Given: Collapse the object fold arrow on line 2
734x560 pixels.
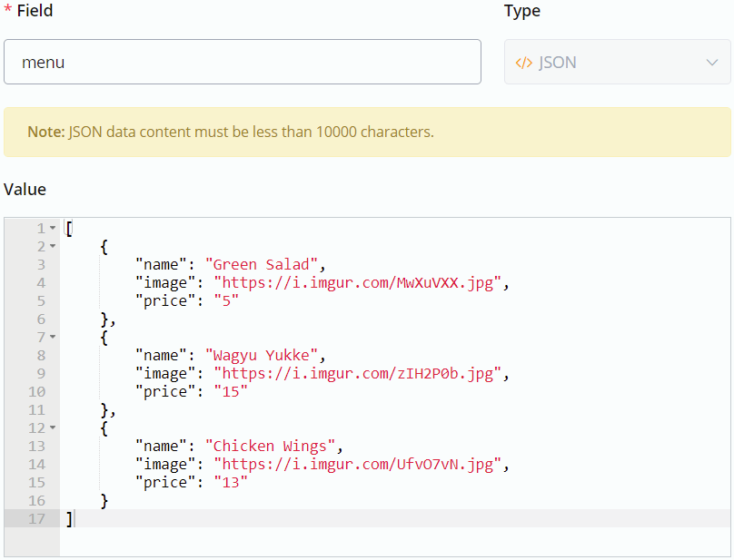Looking at the screenshot, I should point(53,247).
